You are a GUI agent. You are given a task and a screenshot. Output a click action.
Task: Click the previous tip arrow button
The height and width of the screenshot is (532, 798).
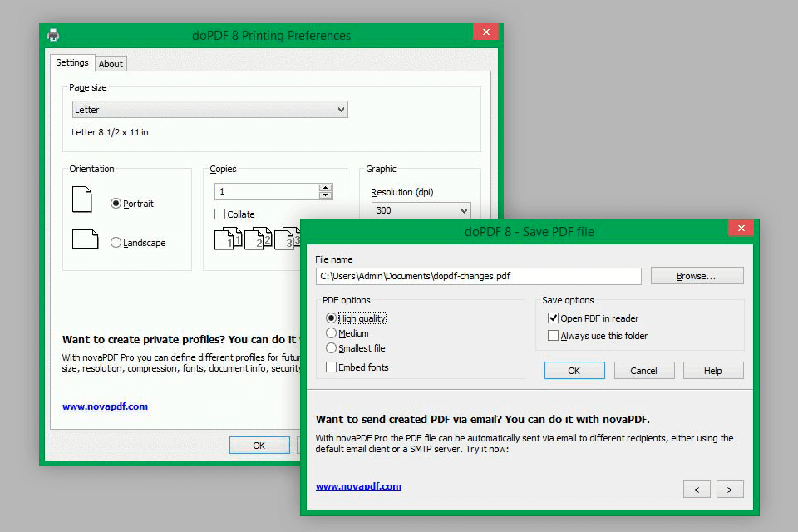tap(697, 490)
